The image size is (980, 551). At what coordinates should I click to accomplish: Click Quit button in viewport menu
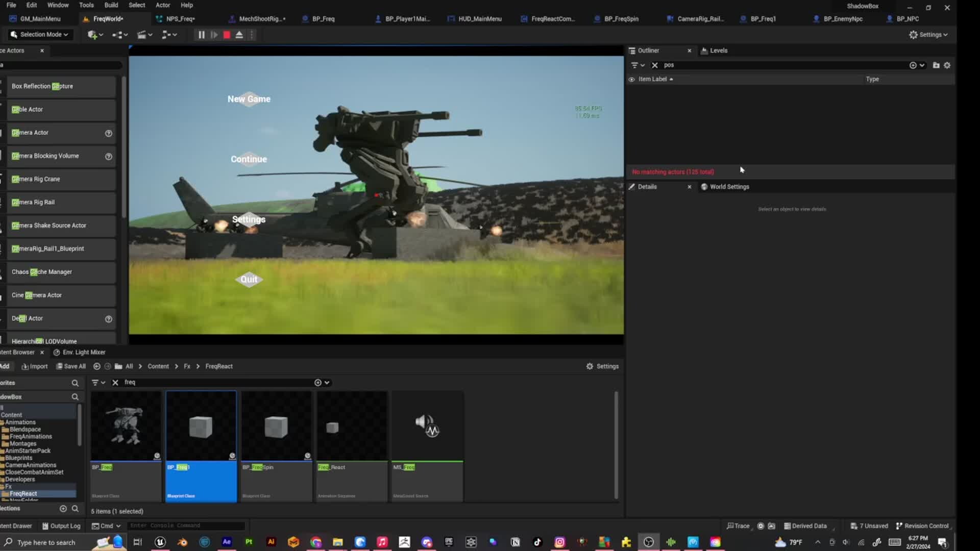249,279
